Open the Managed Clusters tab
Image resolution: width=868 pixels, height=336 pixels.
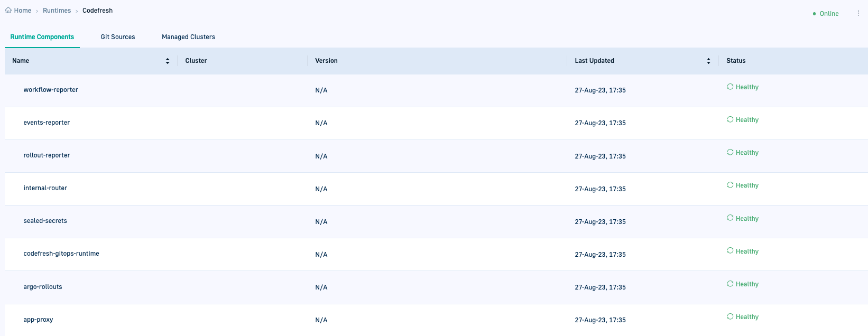[x=188, y=37]
